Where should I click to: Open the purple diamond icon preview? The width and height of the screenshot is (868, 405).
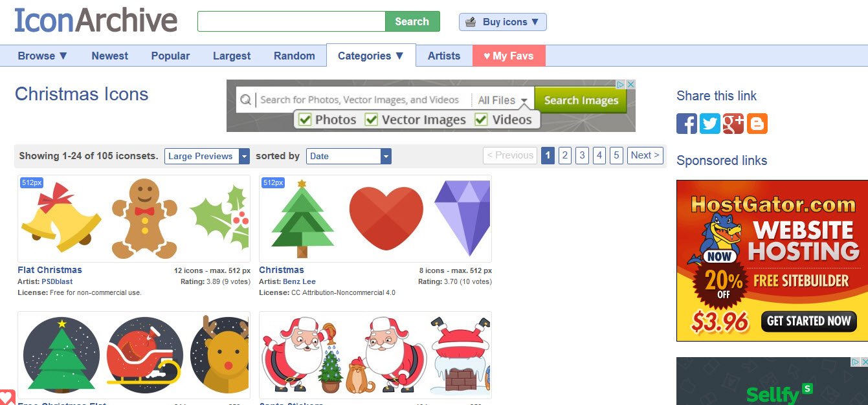[x=463, y=219]
